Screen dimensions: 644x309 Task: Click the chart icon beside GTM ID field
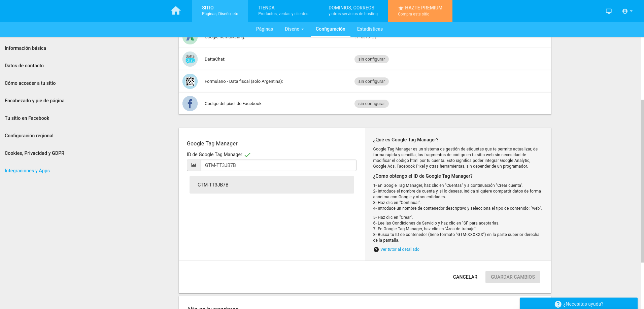(194, 165)
